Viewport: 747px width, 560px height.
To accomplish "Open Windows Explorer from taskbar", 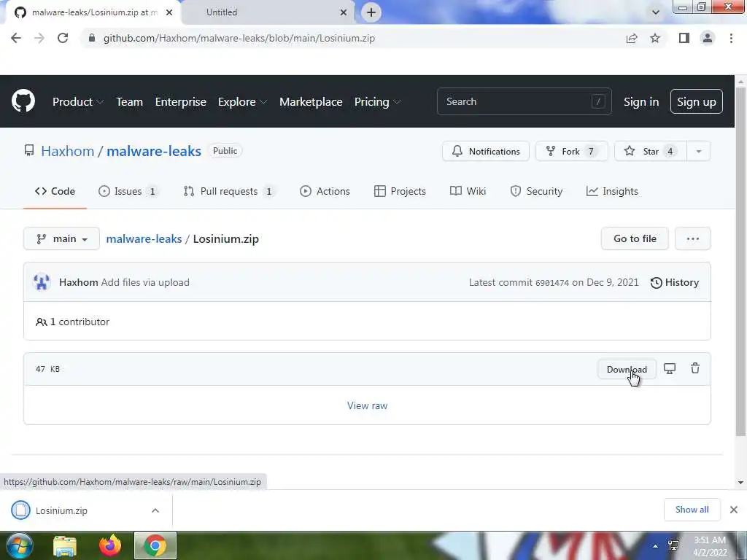I will point(65,545).
